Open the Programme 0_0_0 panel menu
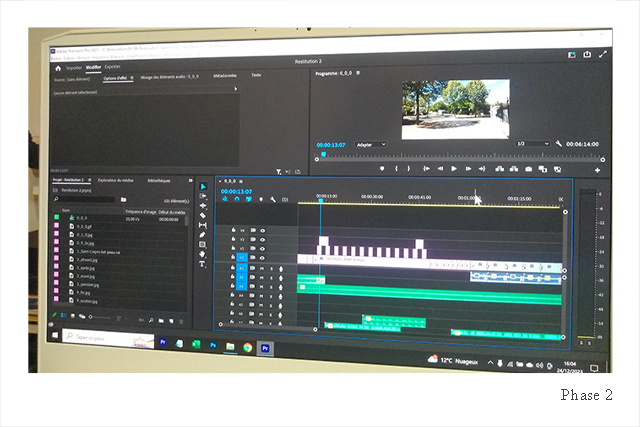The height and width of the screenshot is (427, 640). click(x=358, y=73)
